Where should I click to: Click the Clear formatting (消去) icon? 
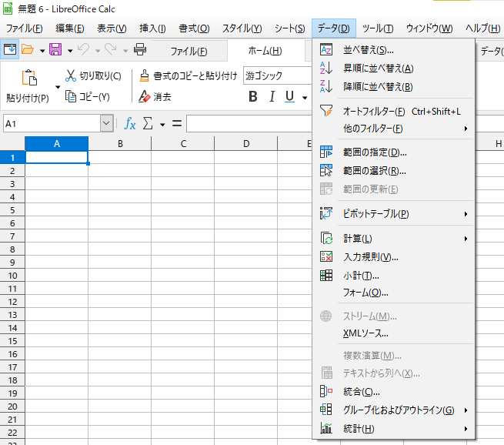[x=145, y=96]
